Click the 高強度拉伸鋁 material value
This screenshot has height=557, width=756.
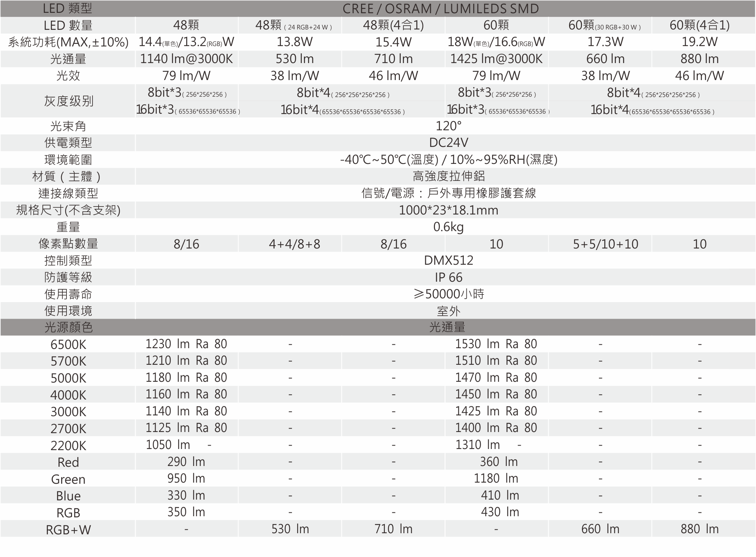(x=448, y=176)
